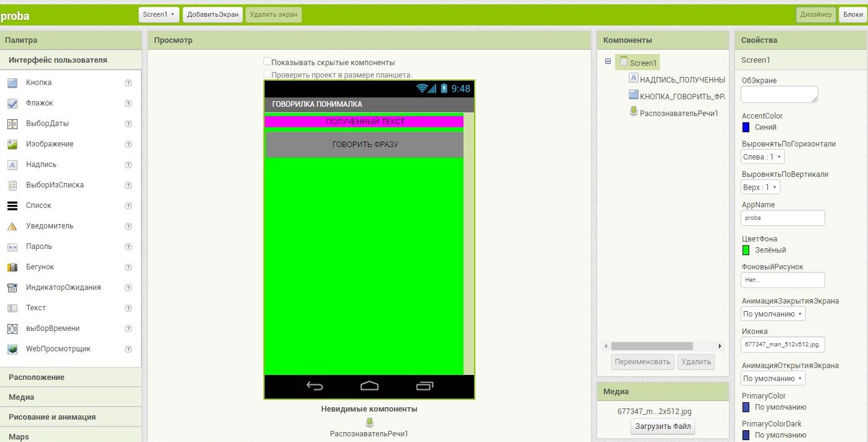Click the Изображение palette icon
Viewport: 868px width, 442px height.
pos(12,144)
